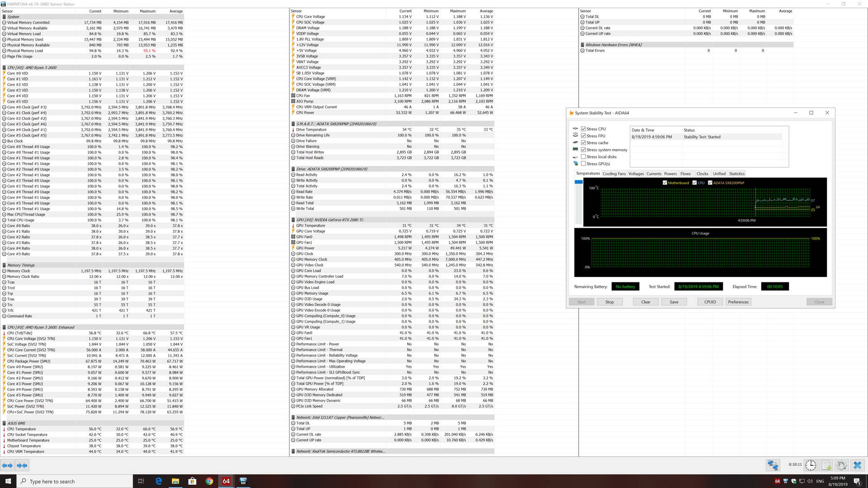This screenshot has height=488, width=868.
Task: Open the volume speaker tray icon
Action: click(810, 481)
